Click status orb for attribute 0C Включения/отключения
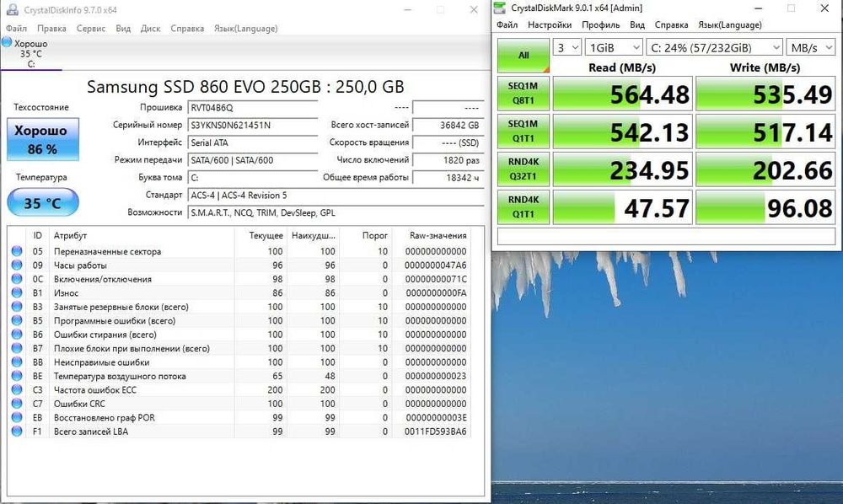843x504 pixels. pyautogui.click(x=17, y=279)
